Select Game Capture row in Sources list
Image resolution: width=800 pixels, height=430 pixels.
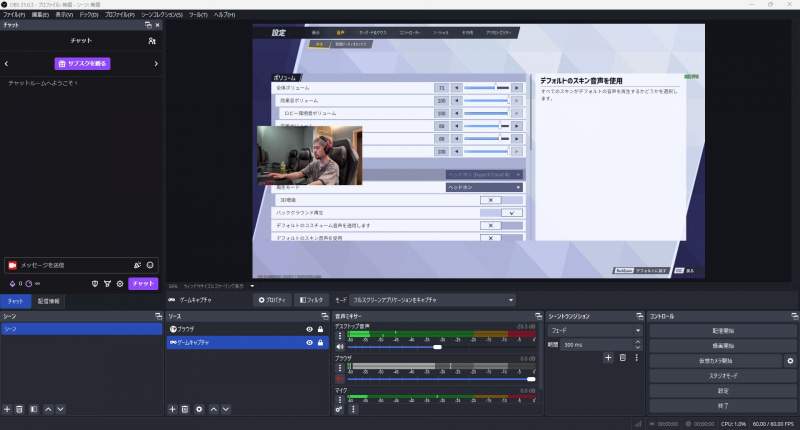point(247,343)
